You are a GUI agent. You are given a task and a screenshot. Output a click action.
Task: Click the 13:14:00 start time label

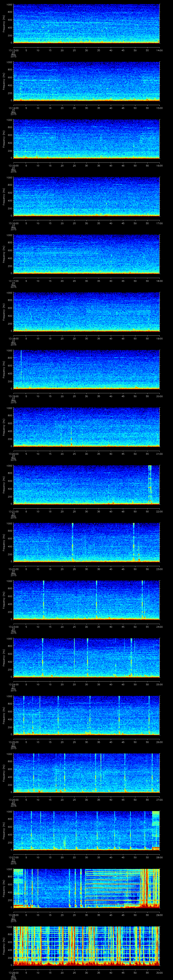13,108
